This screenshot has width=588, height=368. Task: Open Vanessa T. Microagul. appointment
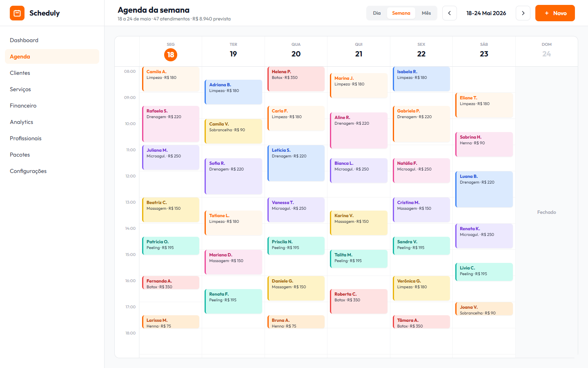[296, 210]
